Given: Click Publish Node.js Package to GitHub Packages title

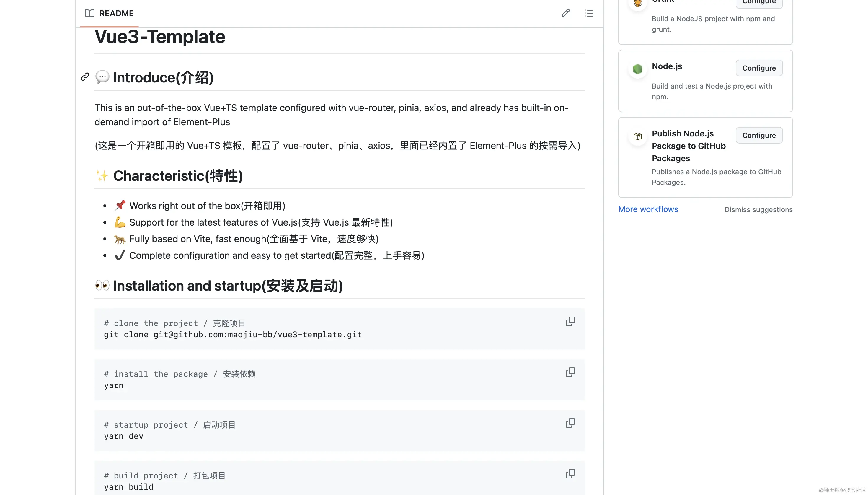Looking at the screenshot, I should tap(688, 146).
